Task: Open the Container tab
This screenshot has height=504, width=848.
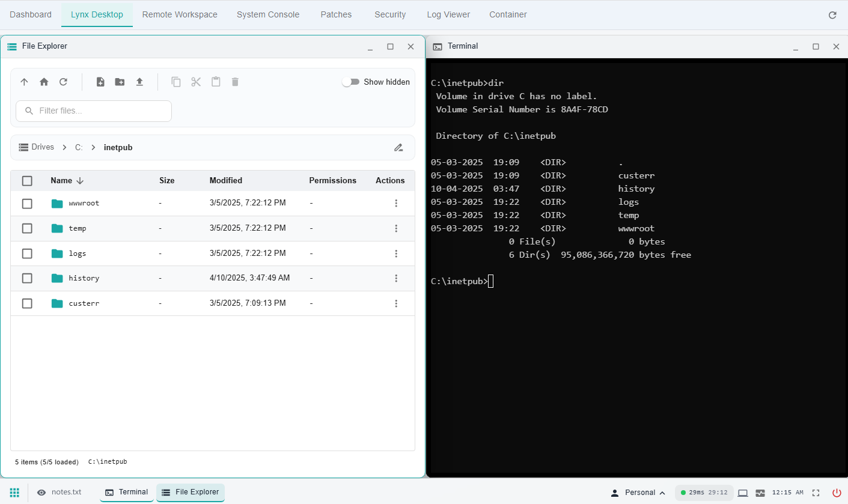Action: point(508,14)
